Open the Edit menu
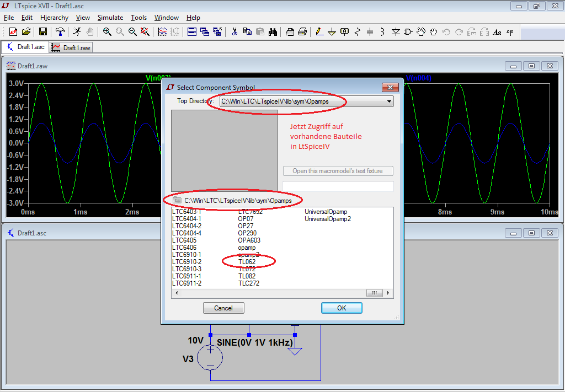The image size is (565, 392). coord(26,18)
